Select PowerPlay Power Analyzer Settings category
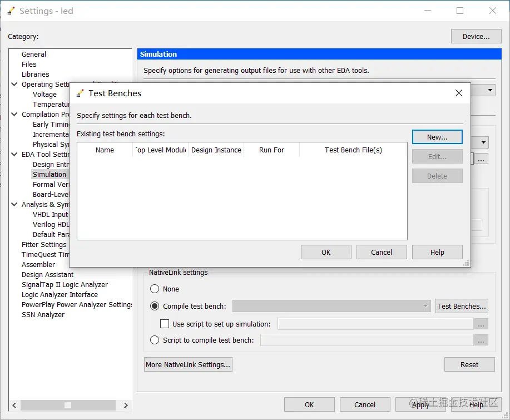This screenshot has height=420, width=510. [x=77, y=305]
